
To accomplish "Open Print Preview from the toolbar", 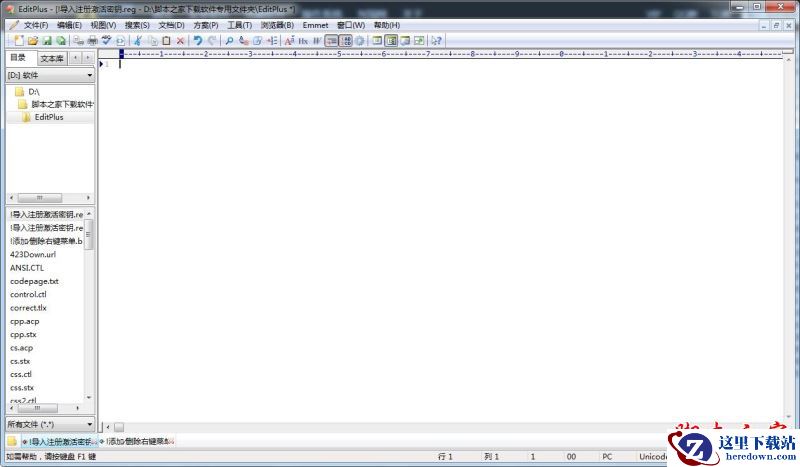I will point(79,41).
